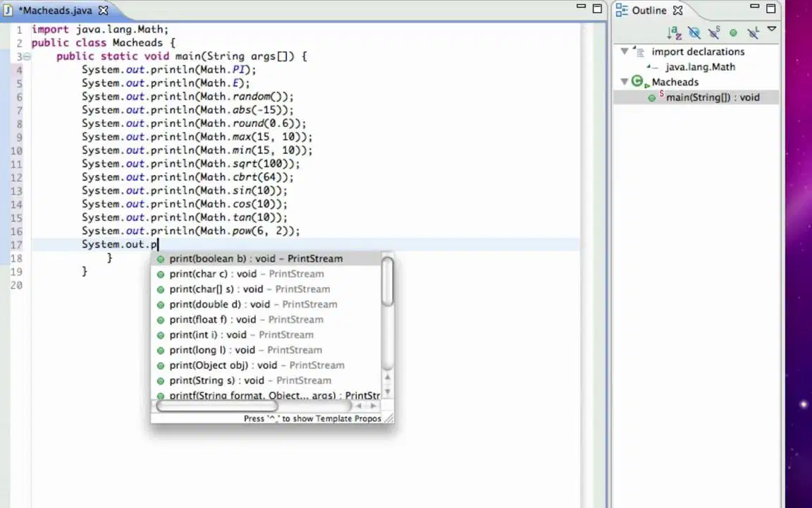
Task: Click the proposal list scroll up arrow
Action: coord(388,377)
